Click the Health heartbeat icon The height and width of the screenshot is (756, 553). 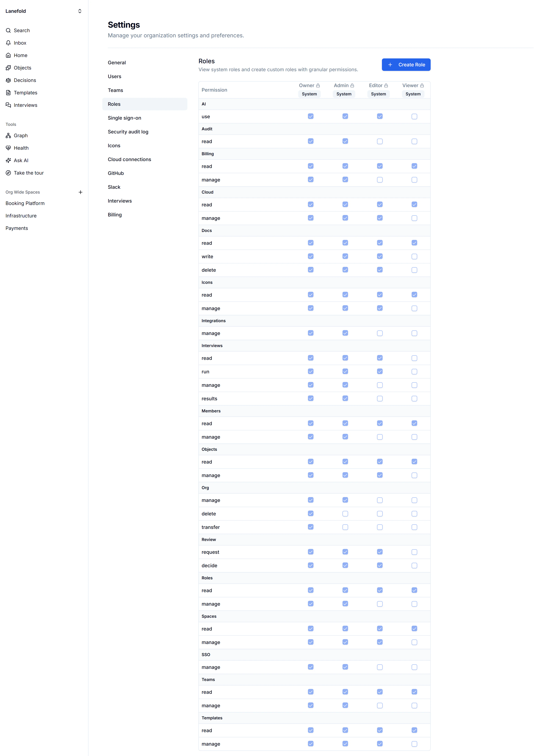pyautogui.click(x=8, y=148)
